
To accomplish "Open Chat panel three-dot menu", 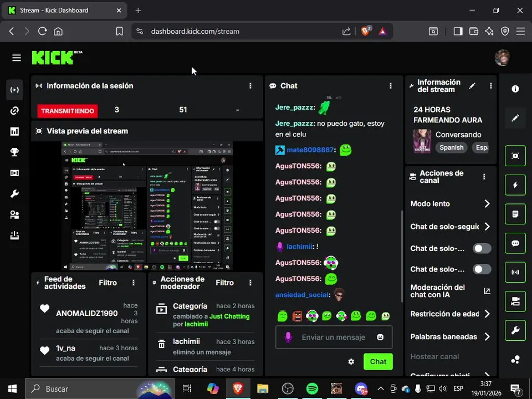I will tap(391, 86).
